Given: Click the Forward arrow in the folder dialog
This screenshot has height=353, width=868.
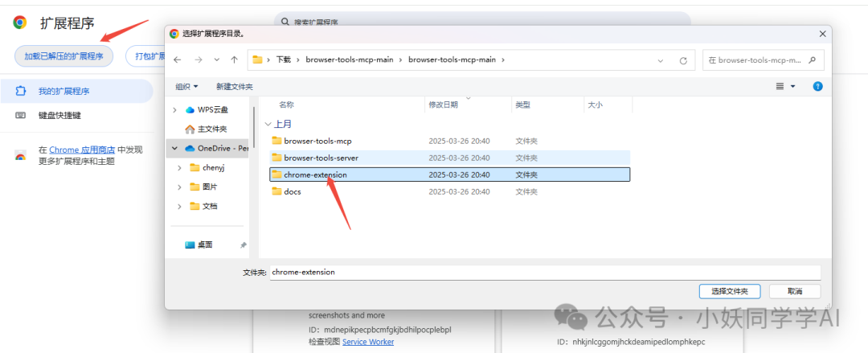Looking at the screenshot, I should 198,60.
